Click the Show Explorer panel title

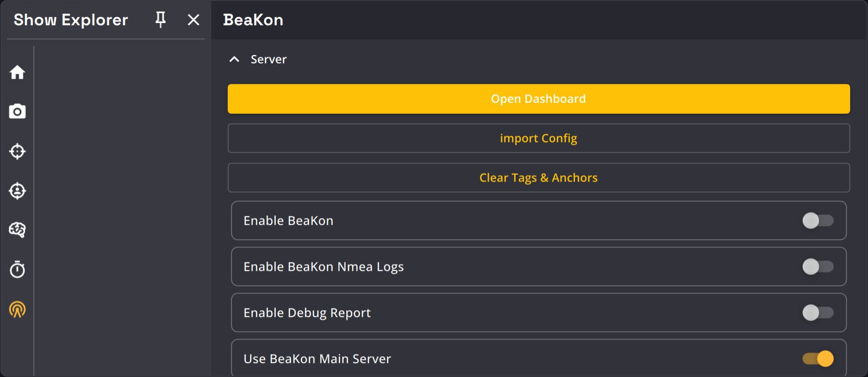pyautogui.click(x=71, y=20)
